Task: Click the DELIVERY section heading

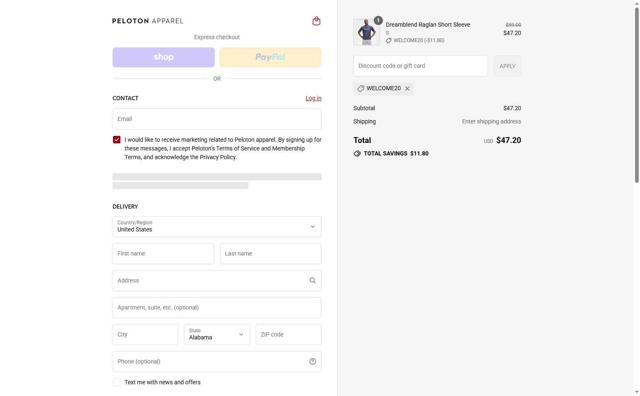Action: click(x=125, y=207)
